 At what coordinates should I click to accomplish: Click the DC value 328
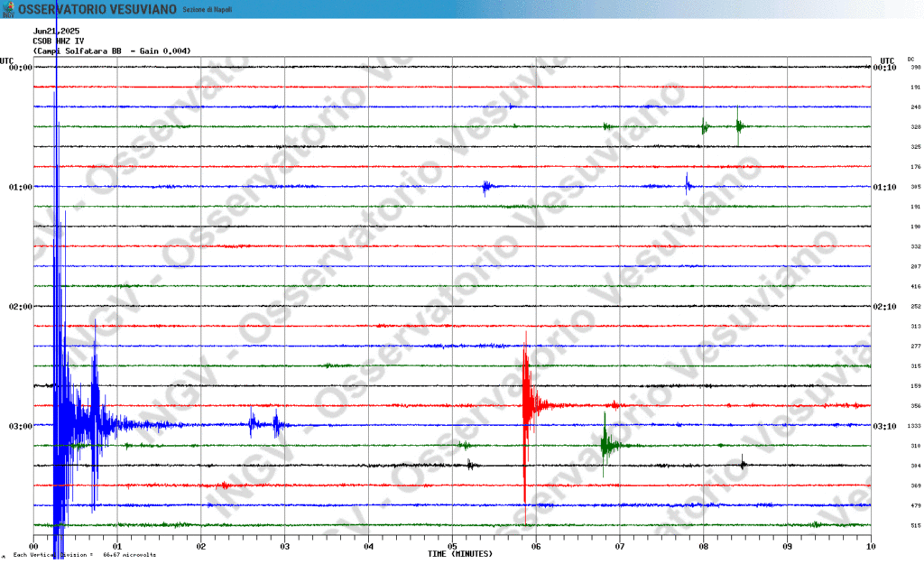pos(916,126)
